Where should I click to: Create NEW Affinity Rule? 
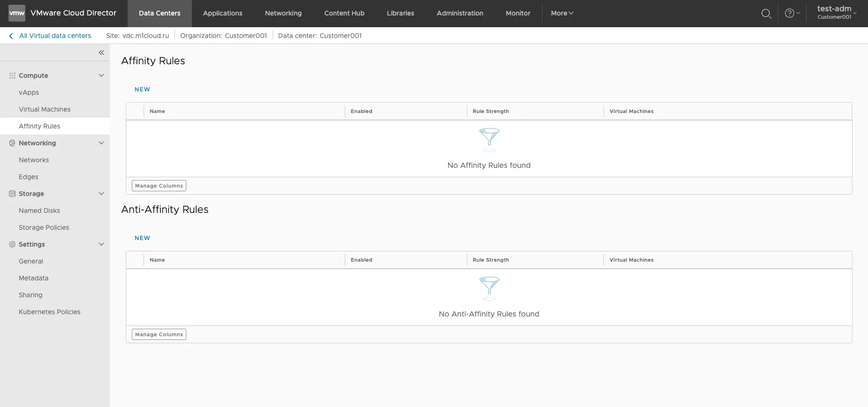click(143, 90)
